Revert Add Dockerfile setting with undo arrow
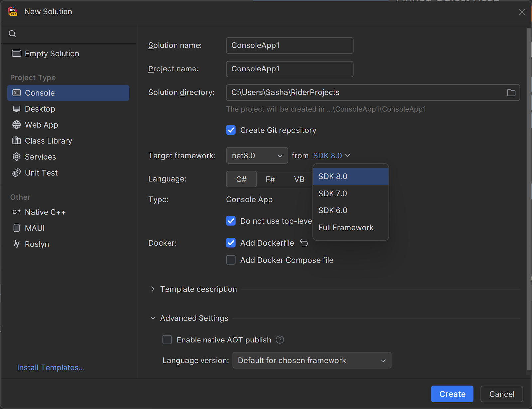The image size is (532, 409). click(304, 243)
